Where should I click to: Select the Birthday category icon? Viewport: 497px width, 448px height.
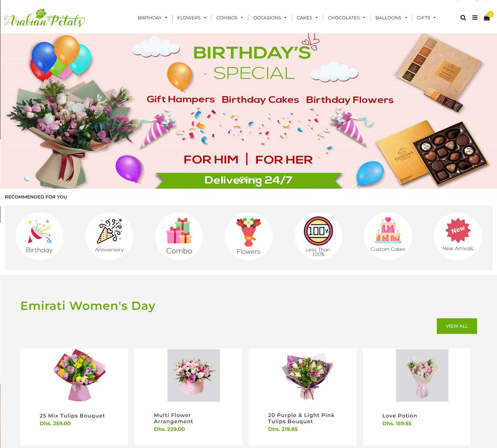pyautogui.click(x=39, y=236)
